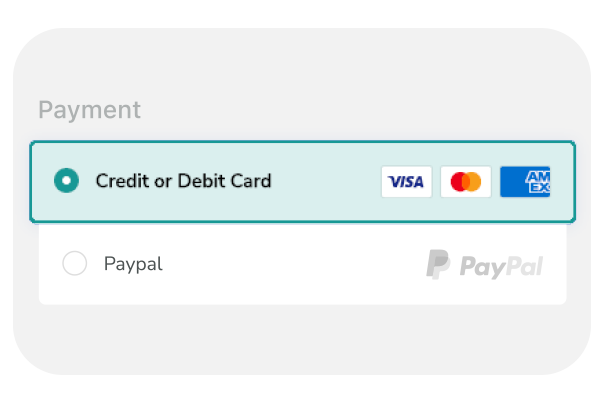Select the Credit or Debit Card radio button
Viewport: 600px width, 400px height.
66,180
